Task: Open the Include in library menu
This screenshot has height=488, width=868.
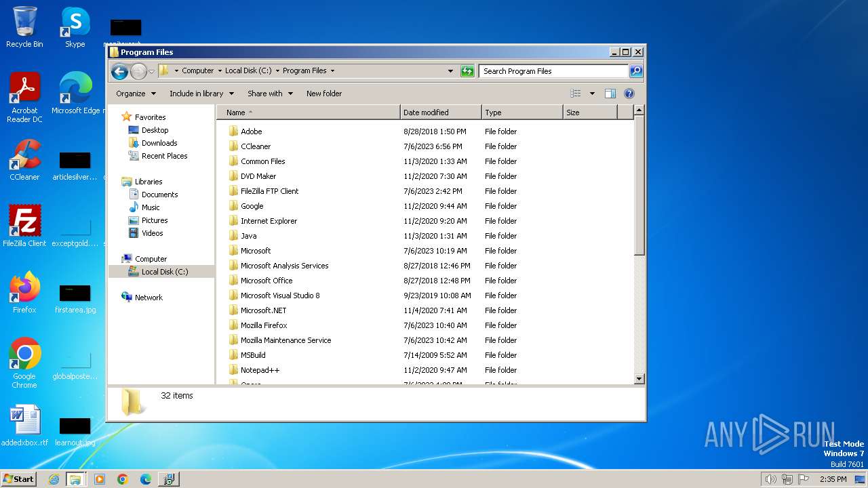Action: [x=201, y=94]
